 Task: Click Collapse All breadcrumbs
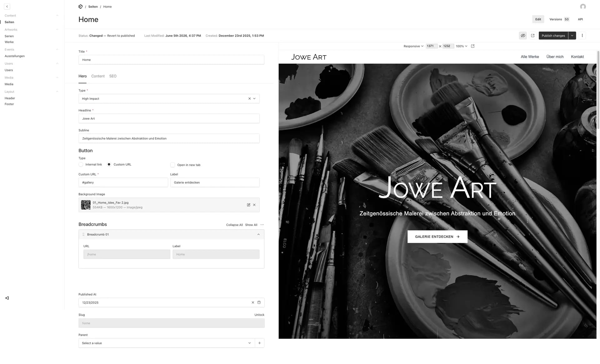pyautogui.click(x=234, y=225)
